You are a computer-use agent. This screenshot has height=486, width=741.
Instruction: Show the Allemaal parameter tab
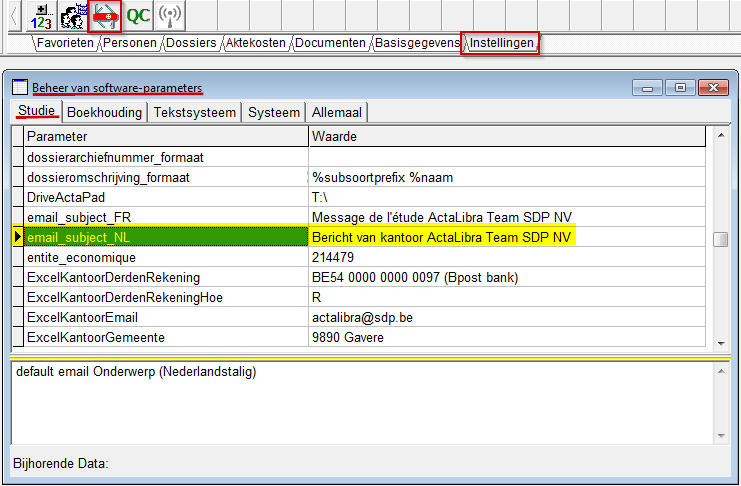337,113
